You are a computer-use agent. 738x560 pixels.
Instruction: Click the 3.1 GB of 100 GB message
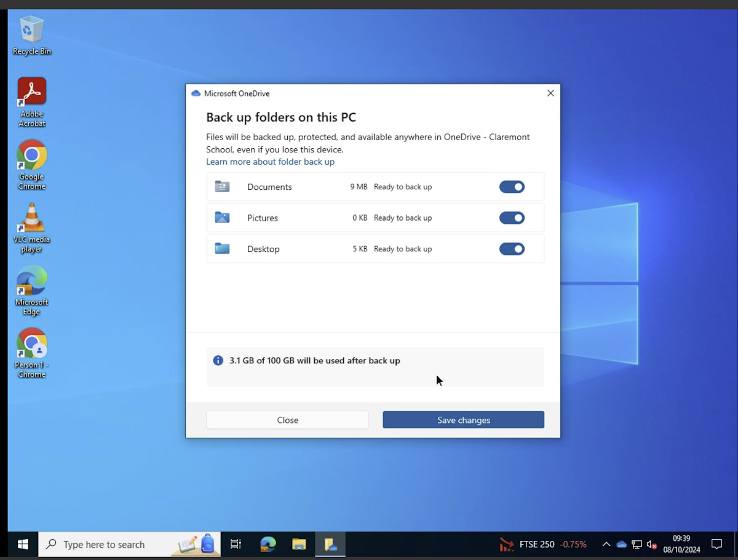[x=314, y=361]
